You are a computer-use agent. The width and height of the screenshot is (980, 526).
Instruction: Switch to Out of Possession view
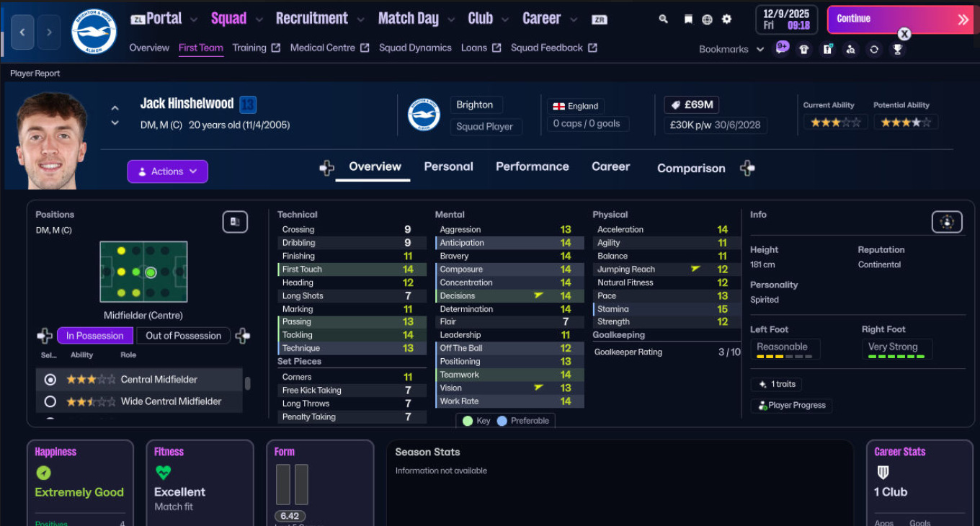[183, 336]
